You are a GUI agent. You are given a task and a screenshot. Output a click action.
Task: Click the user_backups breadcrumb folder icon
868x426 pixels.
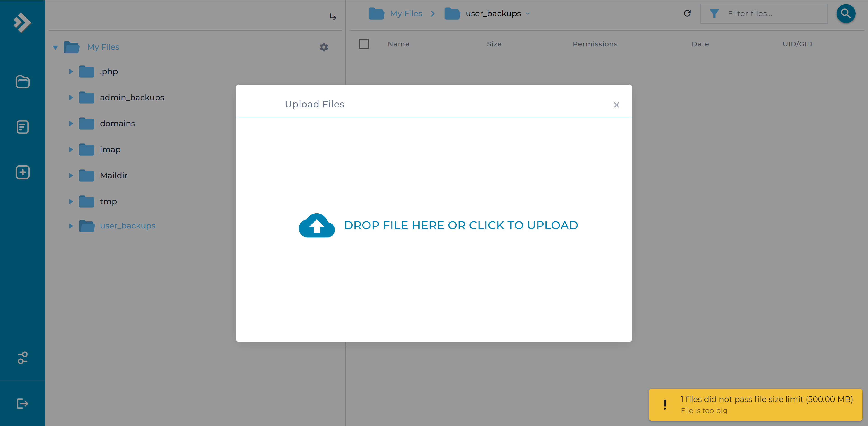coord(452,14)
